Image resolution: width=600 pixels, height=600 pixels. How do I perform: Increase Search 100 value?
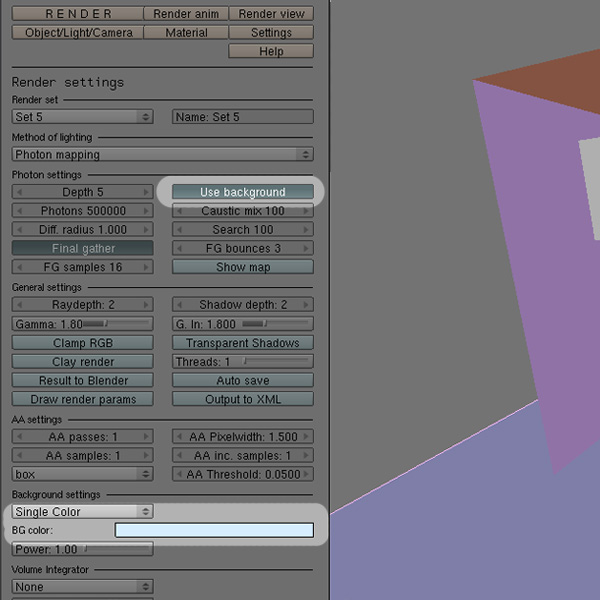click(306, 229)
